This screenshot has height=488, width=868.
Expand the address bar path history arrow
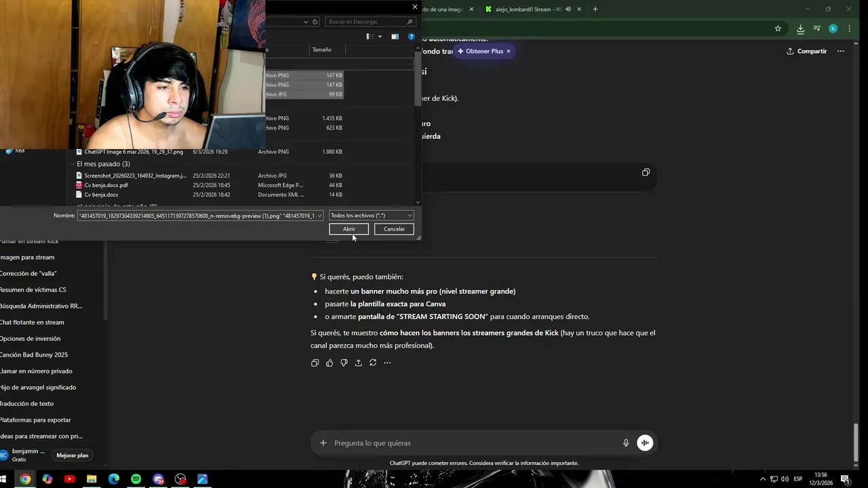307,22
